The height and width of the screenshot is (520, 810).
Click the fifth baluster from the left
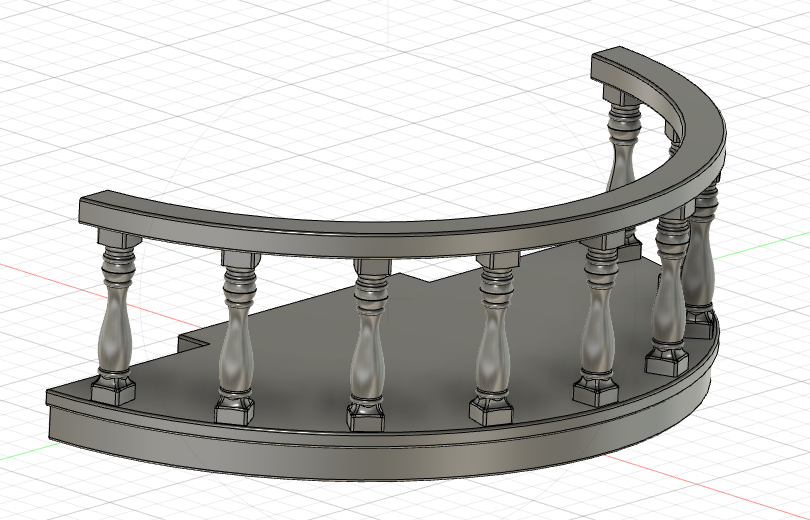602,325
